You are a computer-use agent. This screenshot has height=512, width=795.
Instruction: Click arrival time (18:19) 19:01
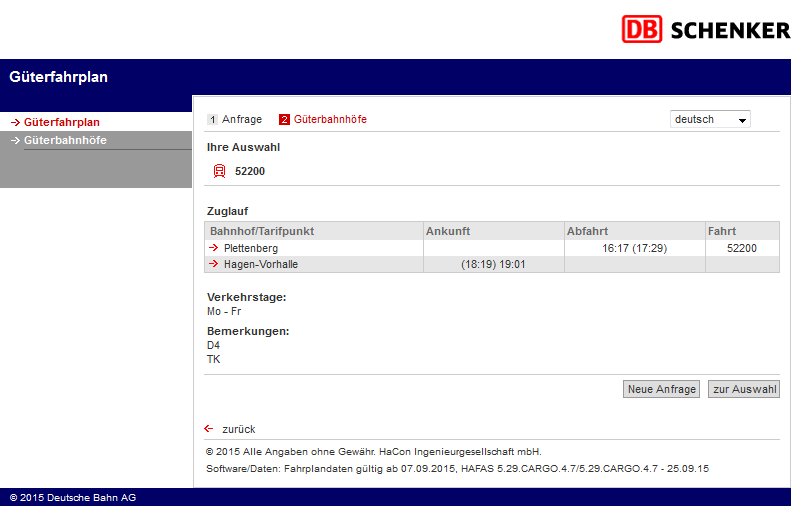point(493,265)
